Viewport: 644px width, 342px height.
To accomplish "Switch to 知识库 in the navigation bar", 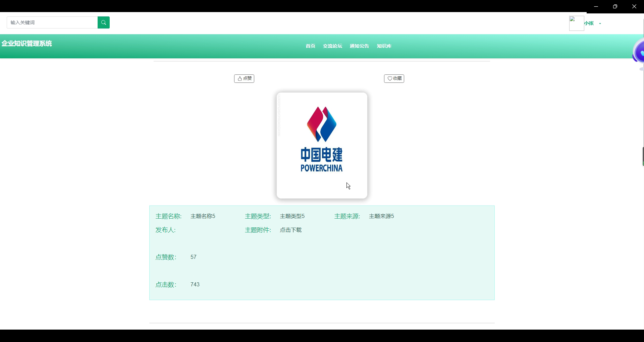I will (384, 46).
